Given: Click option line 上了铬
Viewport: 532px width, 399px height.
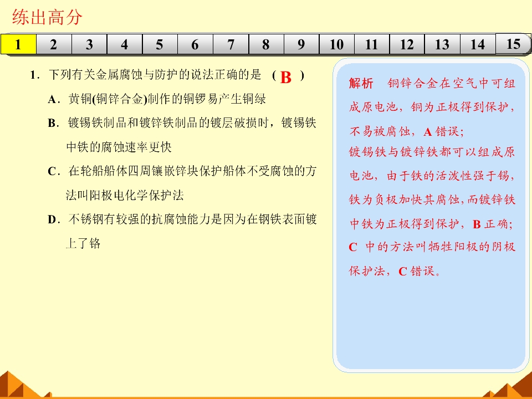Looking at the screenshot, I should coord(83,243).
